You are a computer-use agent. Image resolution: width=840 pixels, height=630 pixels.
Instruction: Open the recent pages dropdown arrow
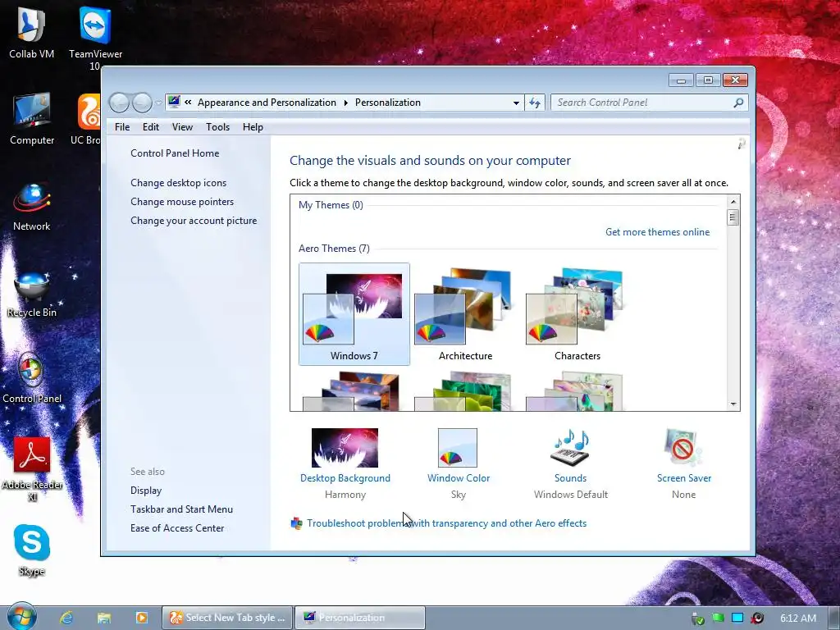[x=158, y=103]
